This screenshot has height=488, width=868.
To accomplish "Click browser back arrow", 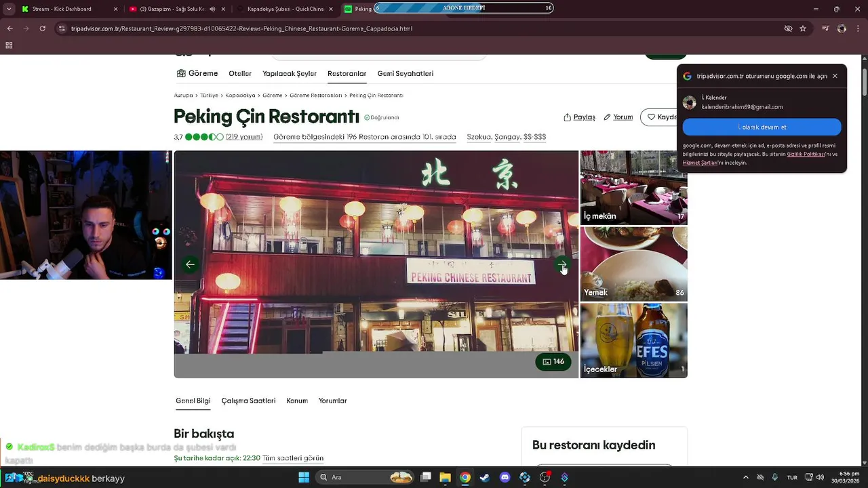I will [9, 28].
